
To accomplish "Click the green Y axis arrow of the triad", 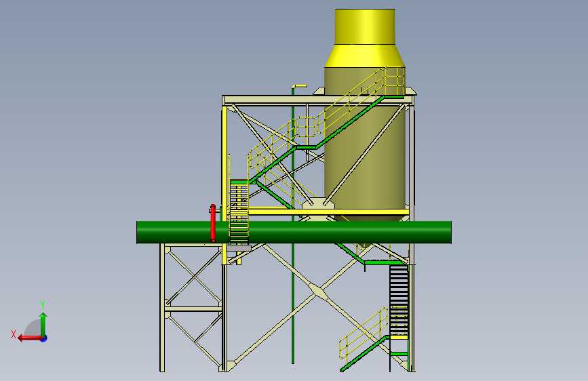I will (43, 325).
